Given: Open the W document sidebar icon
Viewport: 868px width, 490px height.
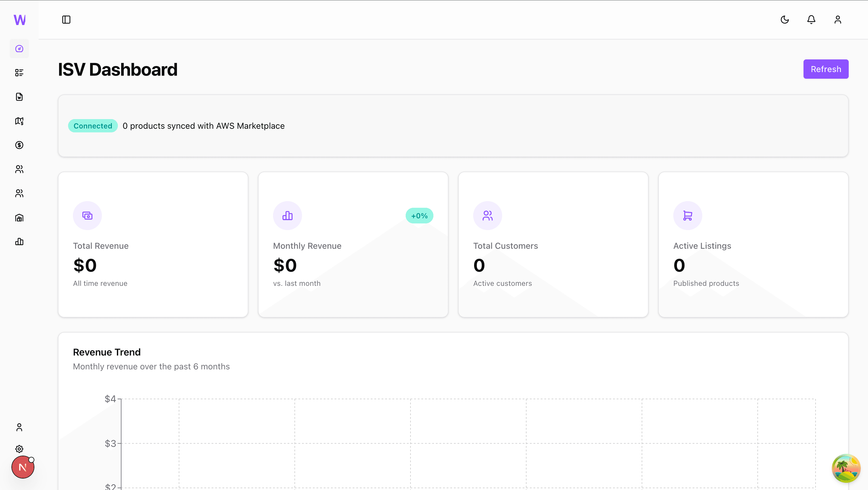Looking at the screenshot, I should 19,97.
